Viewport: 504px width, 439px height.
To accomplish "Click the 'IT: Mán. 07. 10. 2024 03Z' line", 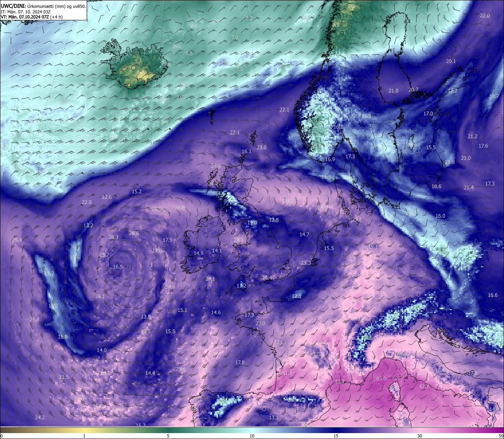I will [x=26, y=12].
